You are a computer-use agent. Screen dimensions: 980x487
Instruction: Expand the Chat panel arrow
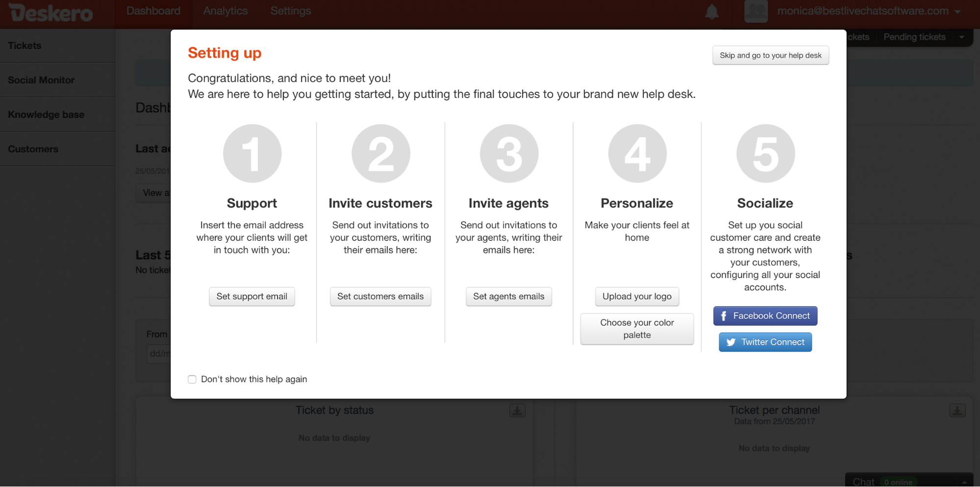pyautogui.click(x=964, y=482)
